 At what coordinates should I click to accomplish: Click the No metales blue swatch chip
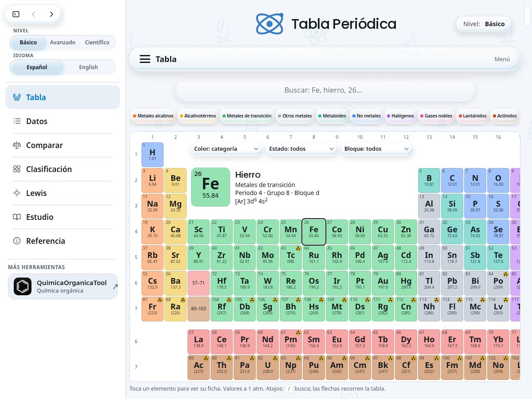[x=367, y=116]
